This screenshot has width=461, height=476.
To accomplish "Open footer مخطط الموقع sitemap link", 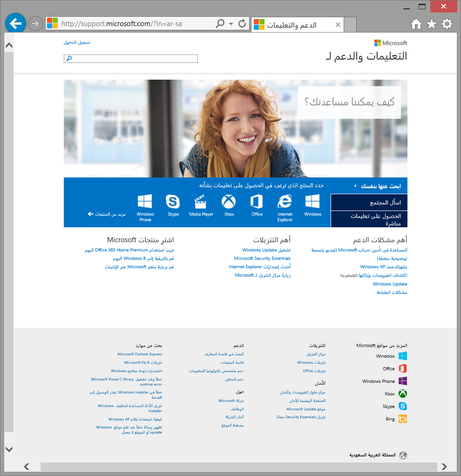I will (x=232, y=425).
